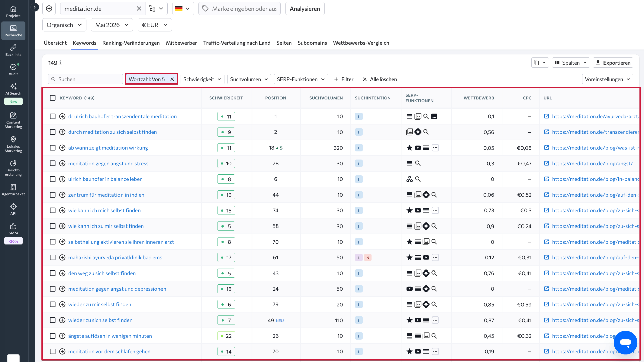Switch to the Wettbewerbs-Vergleich tab

pos(361,43)
